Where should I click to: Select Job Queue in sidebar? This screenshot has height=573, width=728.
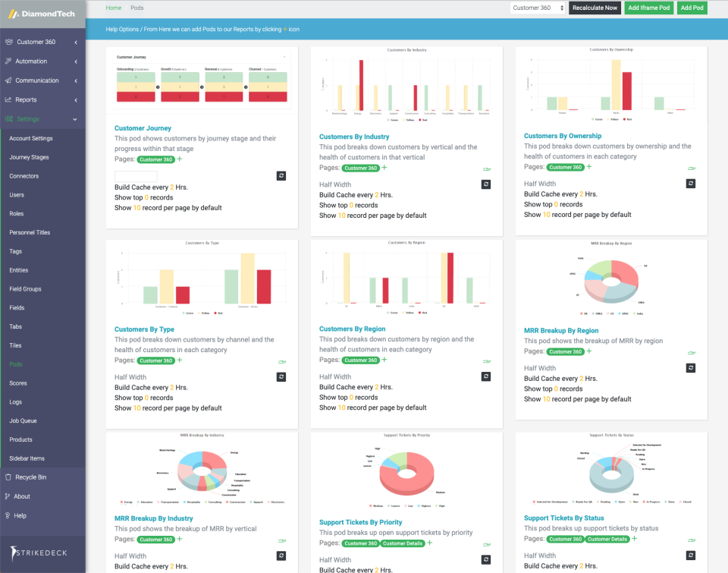(x=23, y=420)
